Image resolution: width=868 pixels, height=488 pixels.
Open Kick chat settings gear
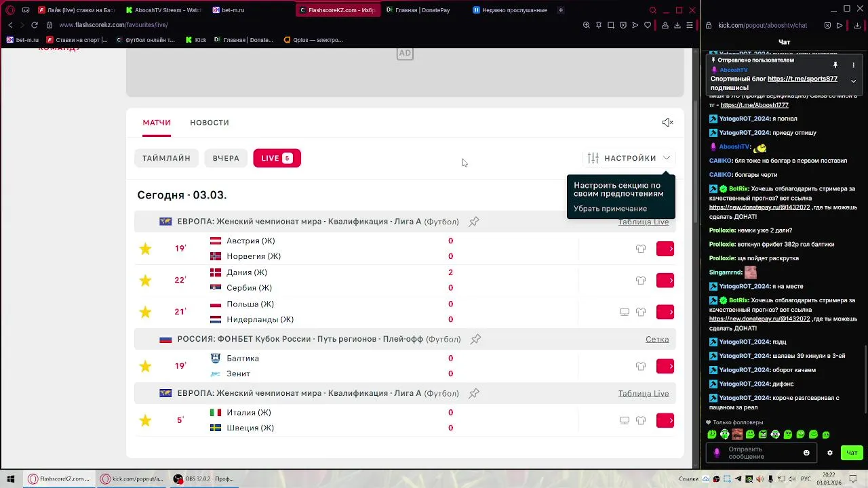pos(829,453)
